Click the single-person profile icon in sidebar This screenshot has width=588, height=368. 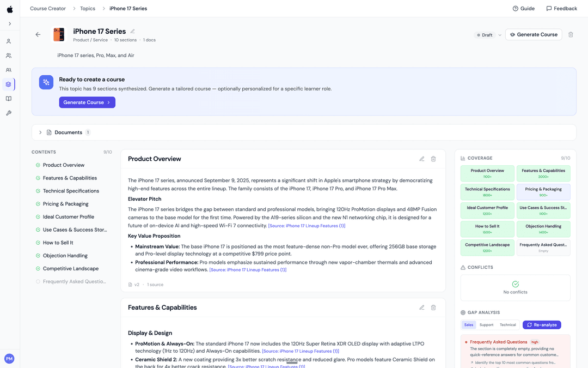(x=8, y=41)
